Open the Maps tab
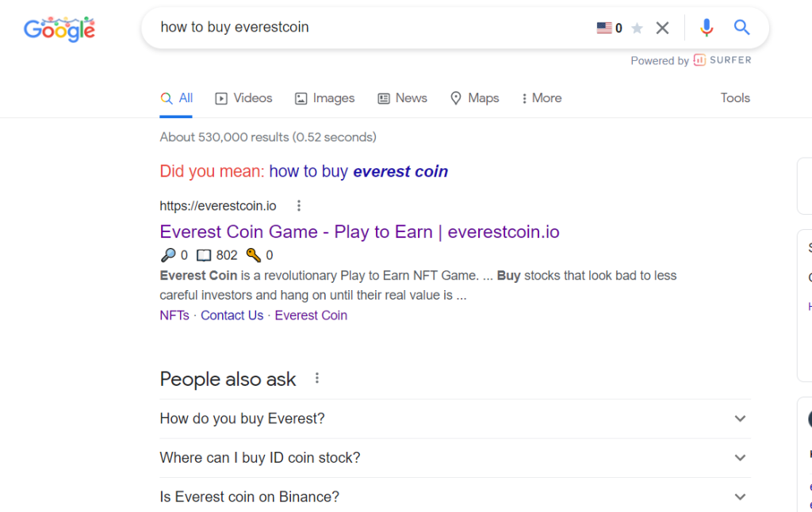 (474, 97)
